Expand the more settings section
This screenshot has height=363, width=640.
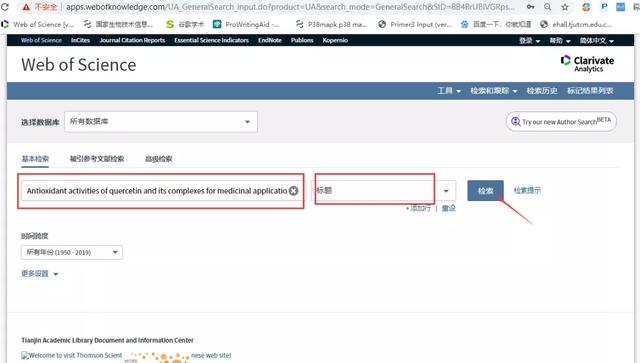point(40,274)
